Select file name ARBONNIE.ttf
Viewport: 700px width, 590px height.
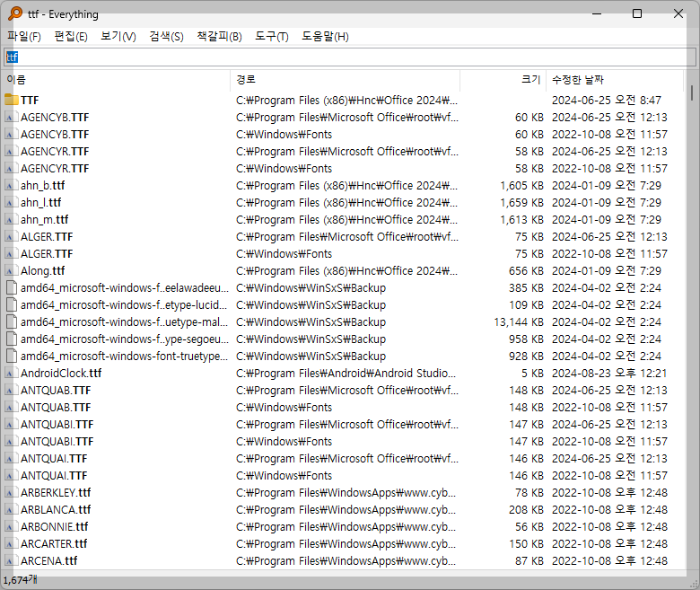point(54,526)
